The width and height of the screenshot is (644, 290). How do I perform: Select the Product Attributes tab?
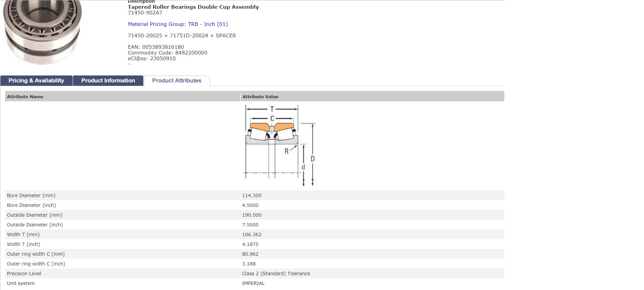point(177,81)
